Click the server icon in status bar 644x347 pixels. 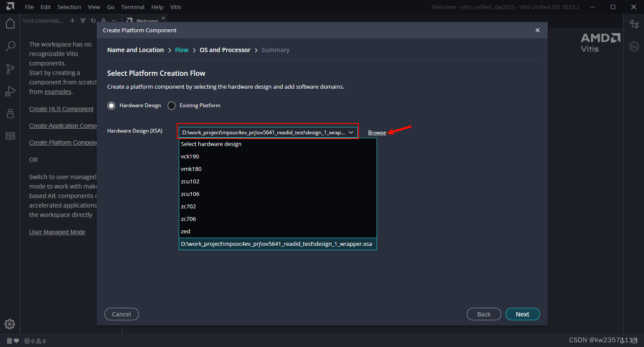pos(9,341)
